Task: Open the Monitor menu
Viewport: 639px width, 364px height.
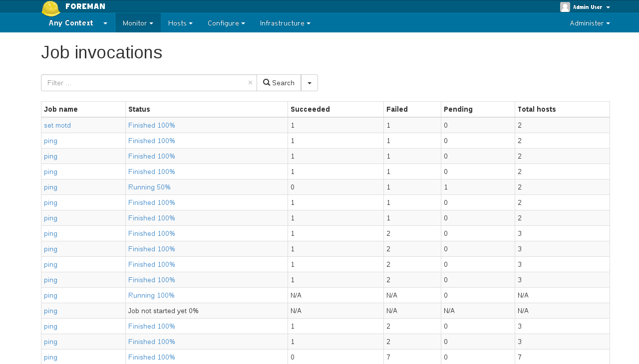Action: 138,23
